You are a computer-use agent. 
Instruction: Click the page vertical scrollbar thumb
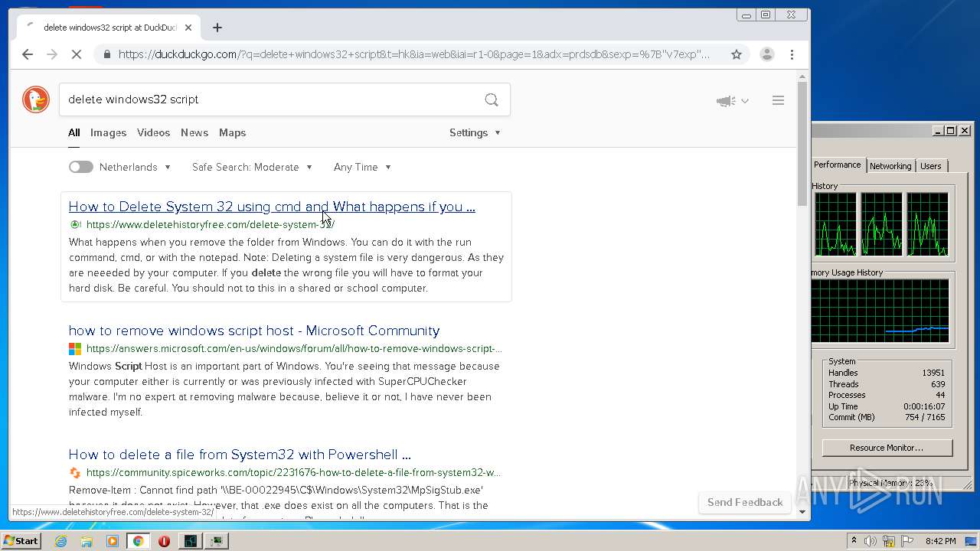tap(802, 142)
